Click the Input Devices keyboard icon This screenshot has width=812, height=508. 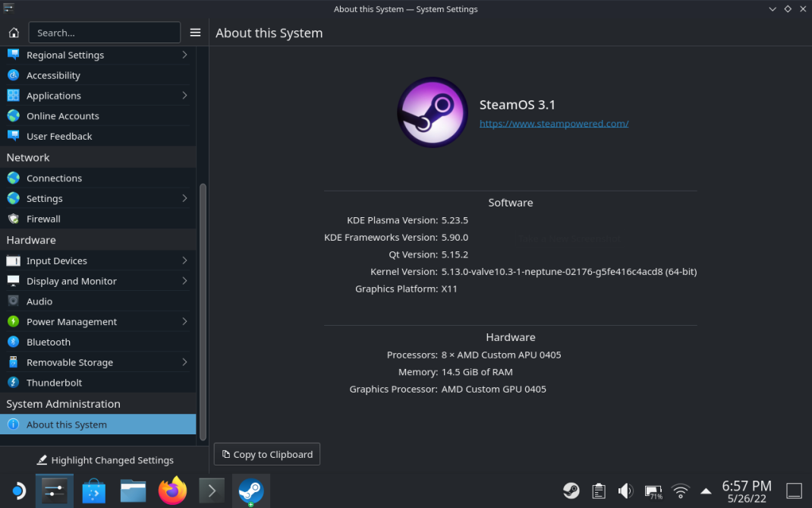(14, 260)
